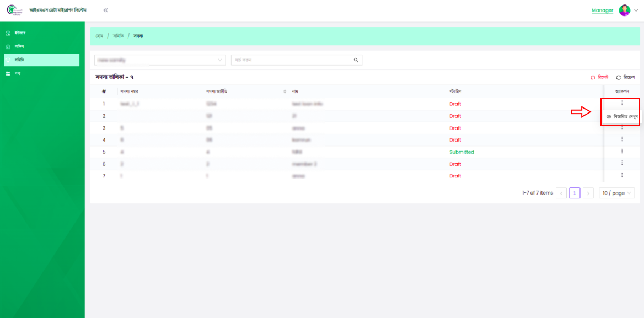Click the search magnifier icon
644x318 pixels.
pyautogui.click(x=356, y=60)
